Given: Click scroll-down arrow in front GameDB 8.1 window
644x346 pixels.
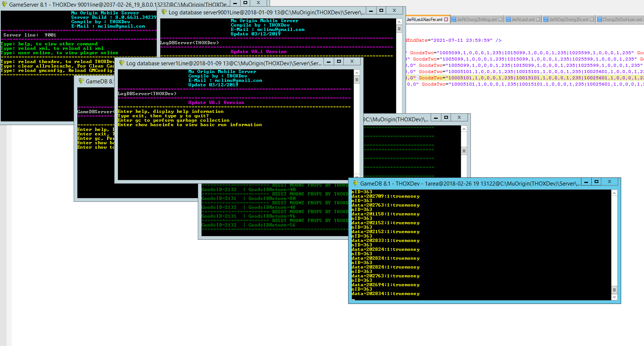Looking at the screenshot, I should tap(614, 297).
